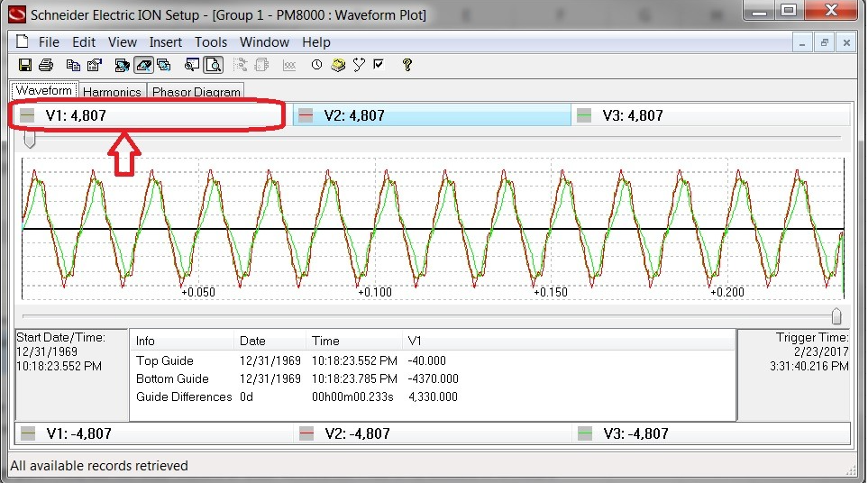The image size is (868, 483).
Task: Click the 00h00m00.233s time difference
Action: click(352, 397)
